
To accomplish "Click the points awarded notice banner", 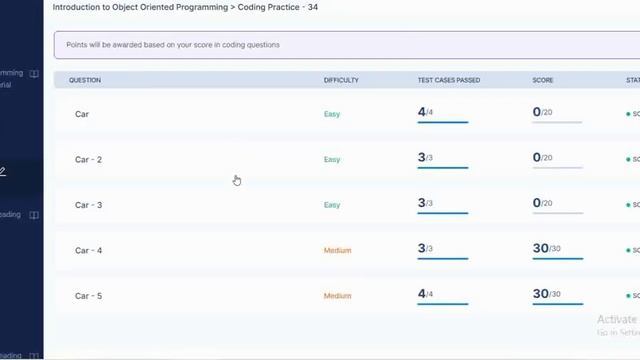I will click(x=347, y=45).
